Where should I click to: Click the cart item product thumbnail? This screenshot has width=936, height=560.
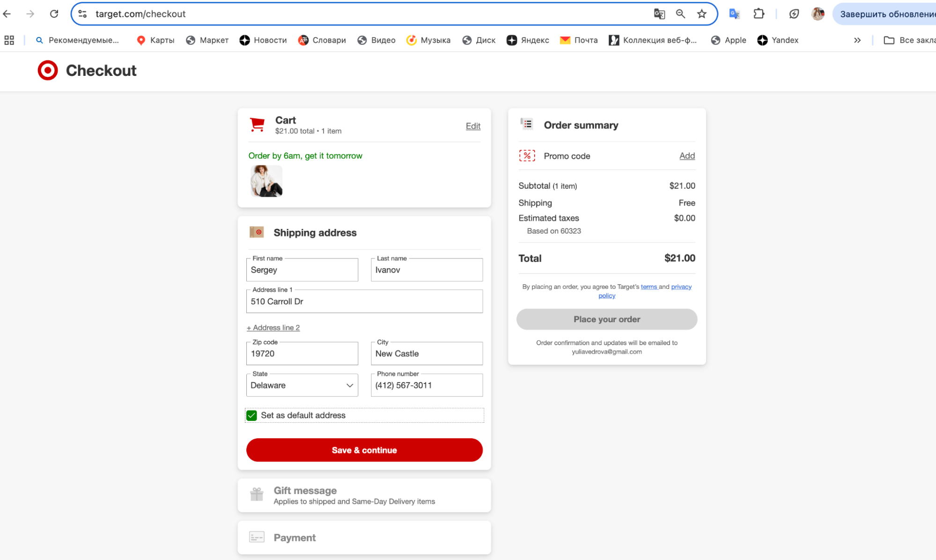pyautogui.click(x=266, y=181)
